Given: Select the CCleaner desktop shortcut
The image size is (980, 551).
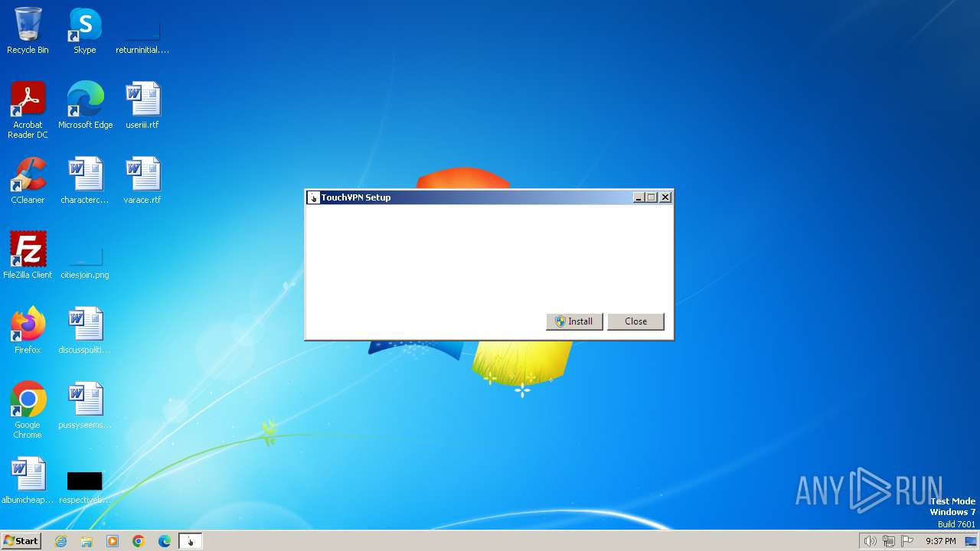Looking at the screenshot, I should (x=28, y=181).
